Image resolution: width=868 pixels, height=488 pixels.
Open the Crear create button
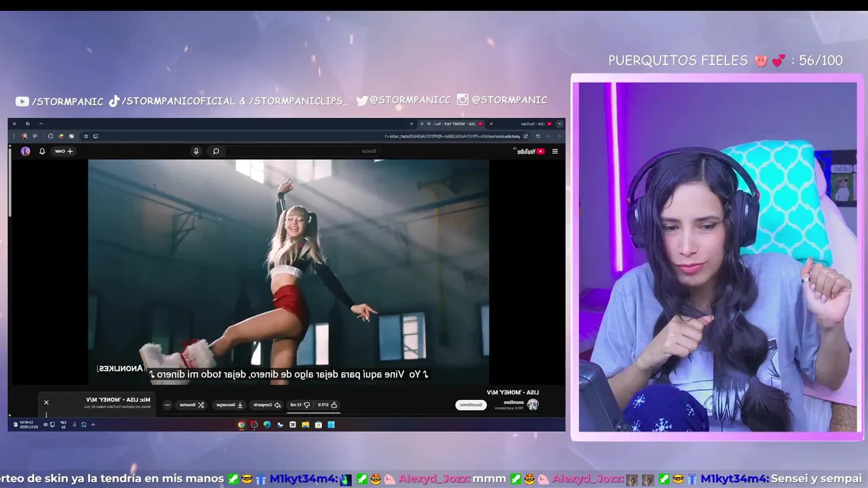click(x=64, y=151)
